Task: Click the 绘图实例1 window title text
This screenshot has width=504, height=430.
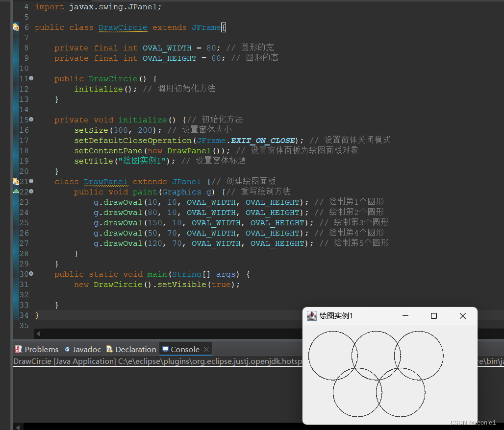Action: [336, 316]
